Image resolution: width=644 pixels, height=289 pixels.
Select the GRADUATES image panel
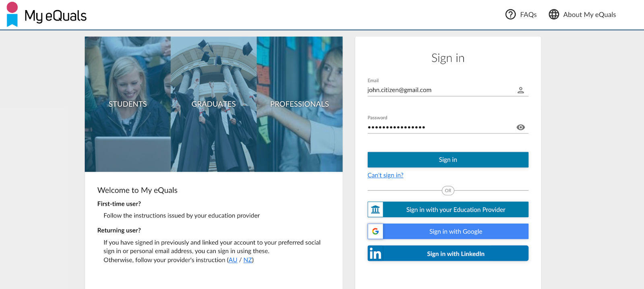[214, 104]
